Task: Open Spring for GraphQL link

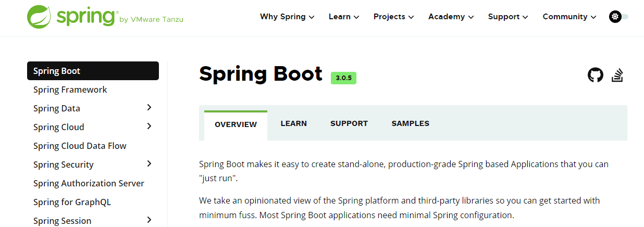Action: (x=72, y=202)
